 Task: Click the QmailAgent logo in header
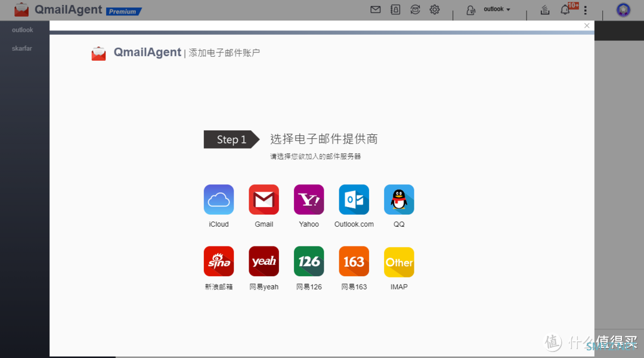coord(21,10)
